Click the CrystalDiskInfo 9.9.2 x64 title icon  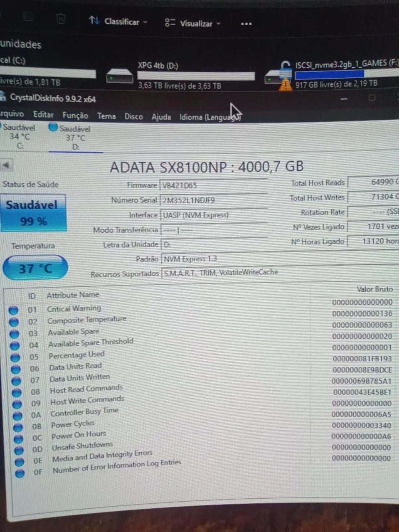click(2, 96)
